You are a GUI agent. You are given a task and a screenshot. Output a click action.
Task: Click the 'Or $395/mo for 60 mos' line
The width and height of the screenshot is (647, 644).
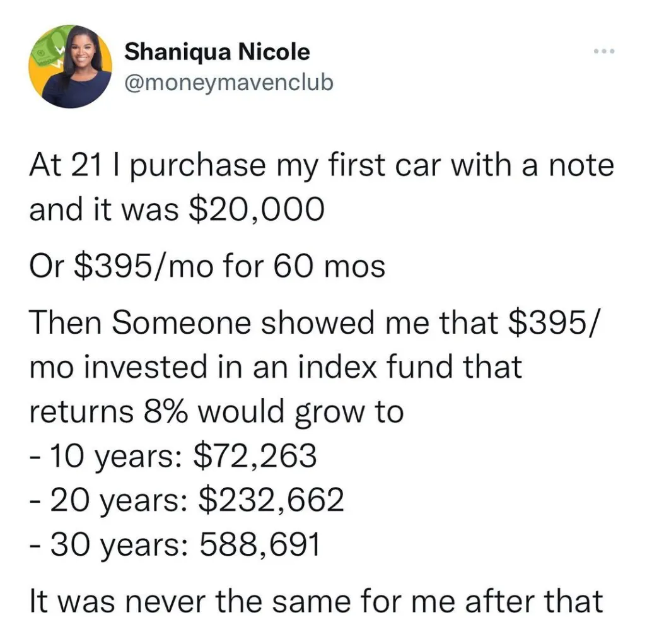[x=207, y=266]
